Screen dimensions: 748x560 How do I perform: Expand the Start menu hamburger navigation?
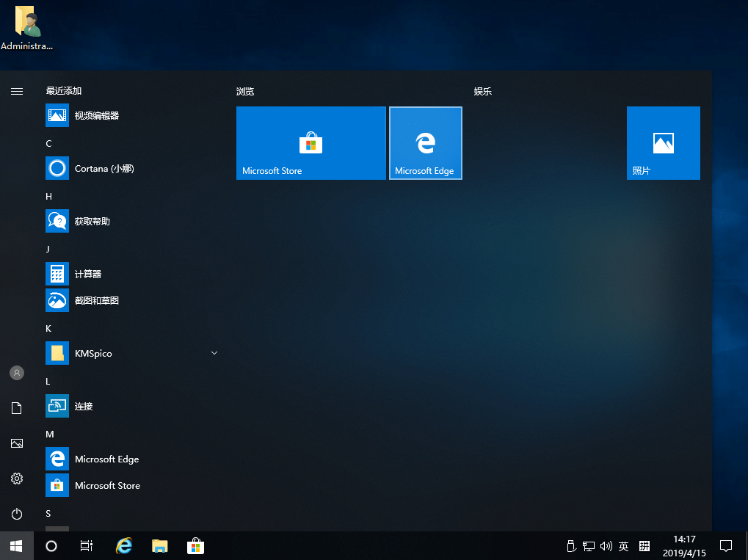pos(17,92)
